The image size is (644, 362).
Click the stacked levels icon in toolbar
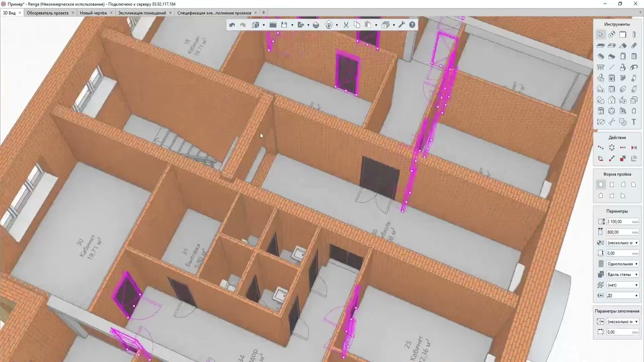[x=385, y=25]
